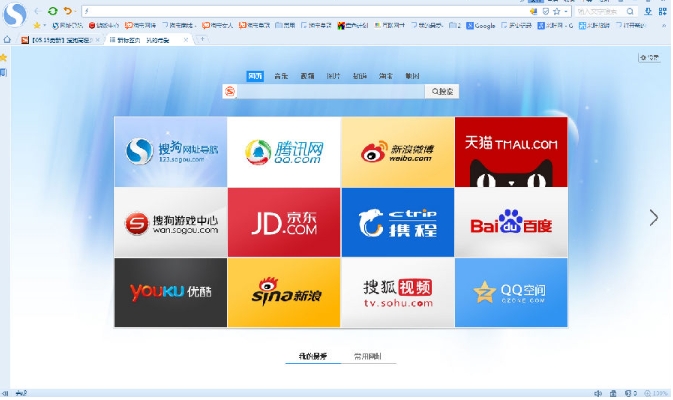Select the third search category tab
Screen dimensions: 673x400
click(x=307, y=76)
